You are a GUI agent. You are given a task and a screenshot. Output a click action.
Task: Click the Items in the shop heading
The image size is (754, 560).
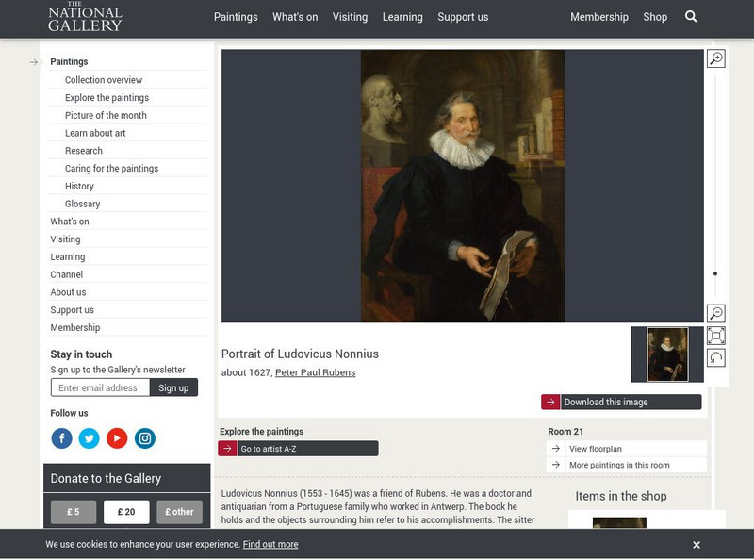point(621,496)
